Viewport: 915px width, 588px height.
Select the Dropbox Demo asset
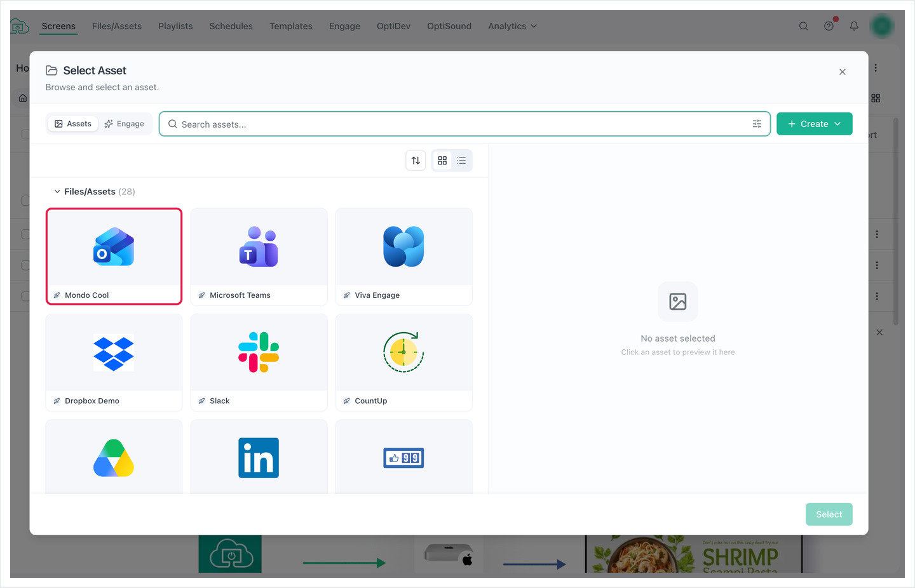[x=114, y=363]
